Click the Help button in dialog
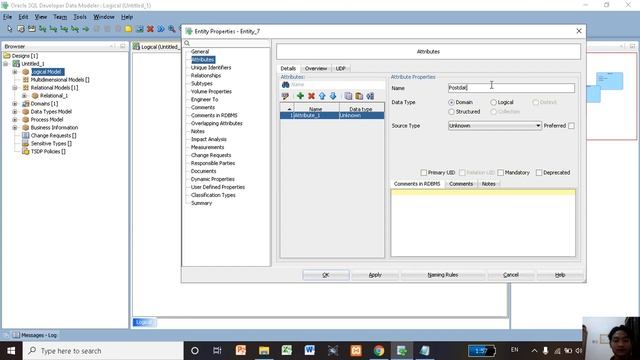Screen dimensions: 640x360 tap(560, 275)
